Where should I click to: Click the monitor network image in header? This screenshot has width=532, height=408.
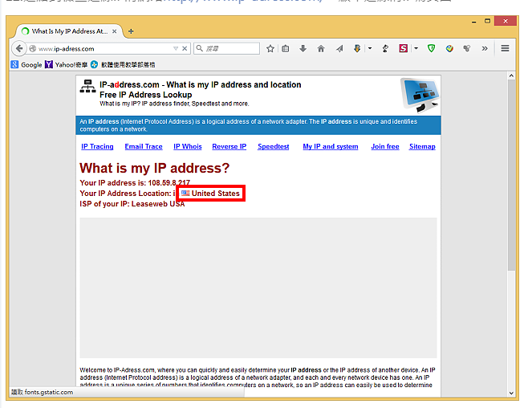(420, 95)
